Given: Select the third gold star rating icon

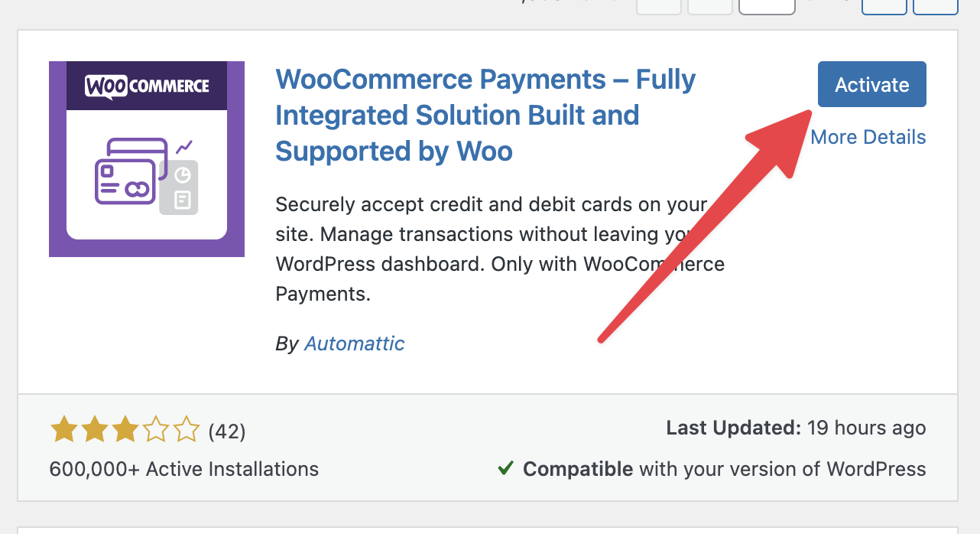Looking at the screenshot, I should tap(124, 430).
